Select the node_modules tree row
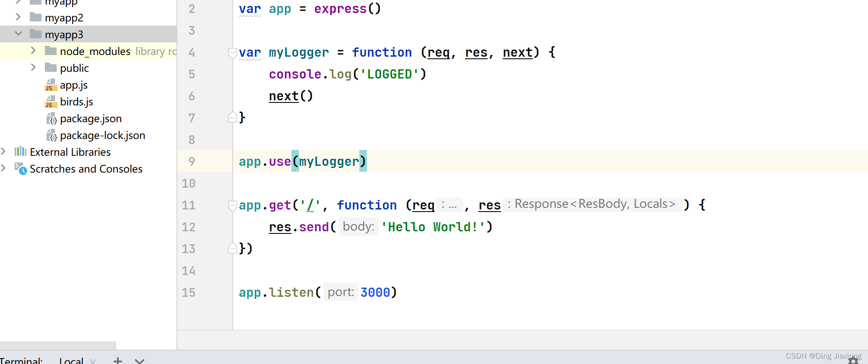The image size is (868, 364). click(x=88, y=51)
